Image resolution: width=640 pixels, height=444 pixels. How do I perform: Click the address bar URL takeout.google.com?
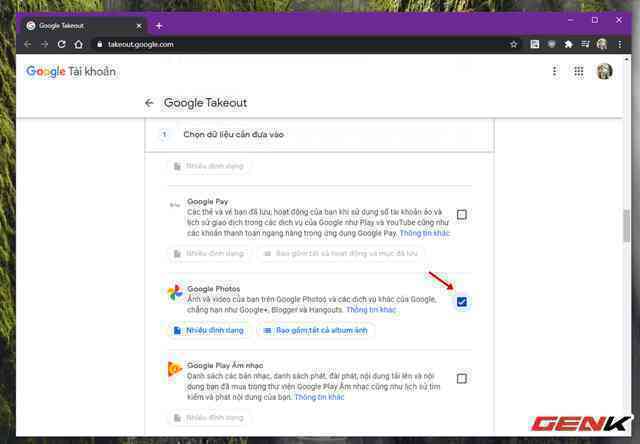point(140,44)
